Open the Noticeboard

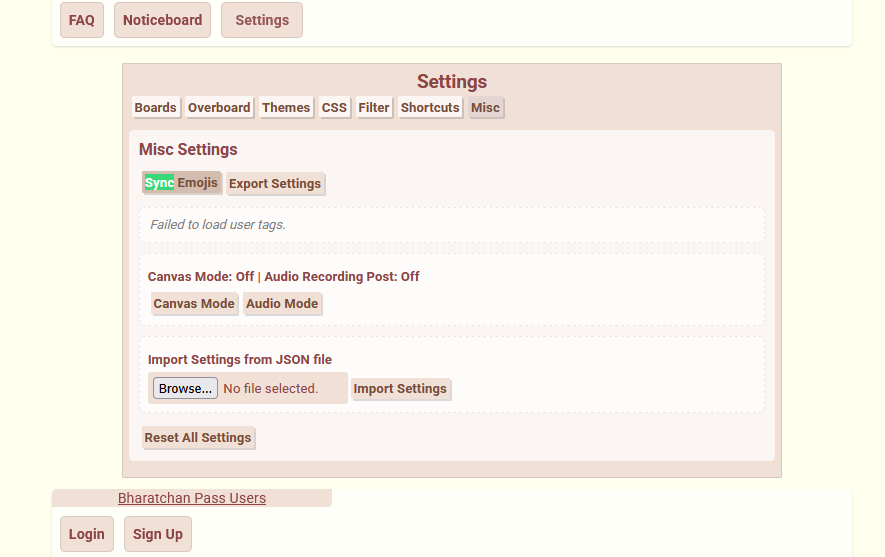click(162, 20)
